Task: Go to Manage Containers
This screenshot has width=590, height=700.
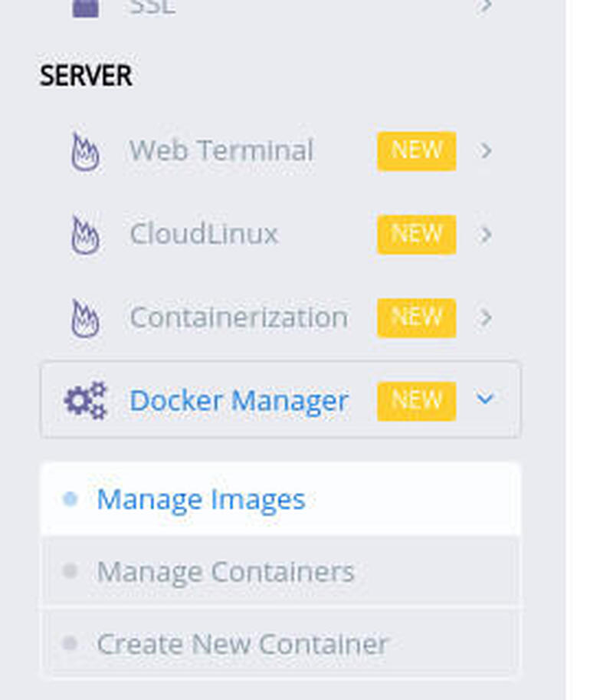Action: click(280, 571)
